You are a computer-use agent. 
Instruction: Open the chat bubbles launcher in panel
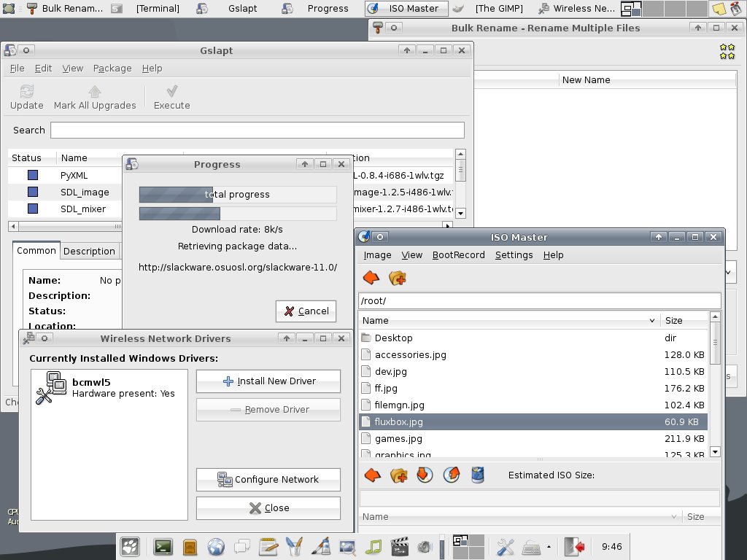(x=242, y=547)
